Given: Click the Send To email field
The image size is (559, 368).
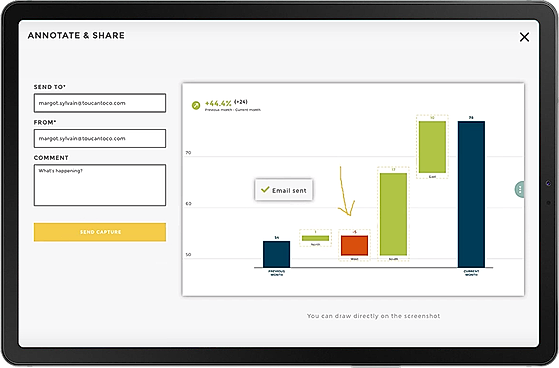Looking at the screenshot, I should coord(100,103).
